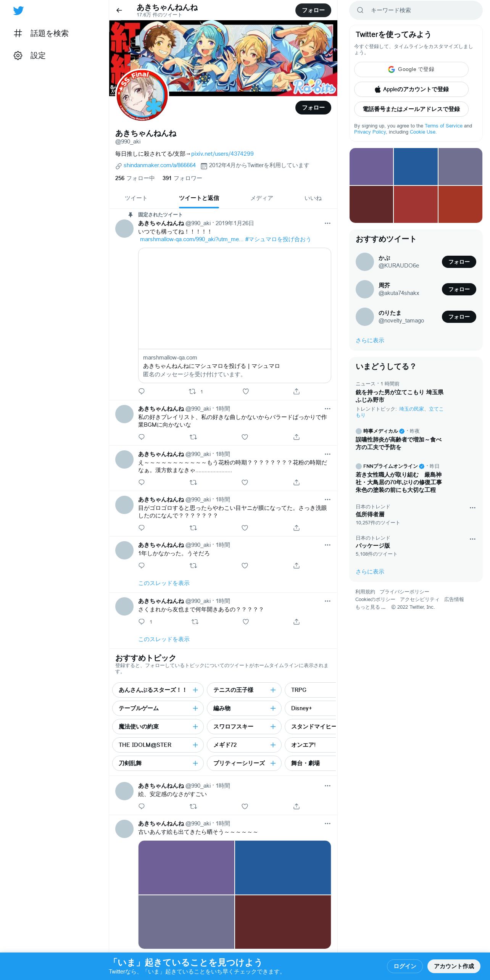Click the Twitter bird logo

[x=18, y=10]
